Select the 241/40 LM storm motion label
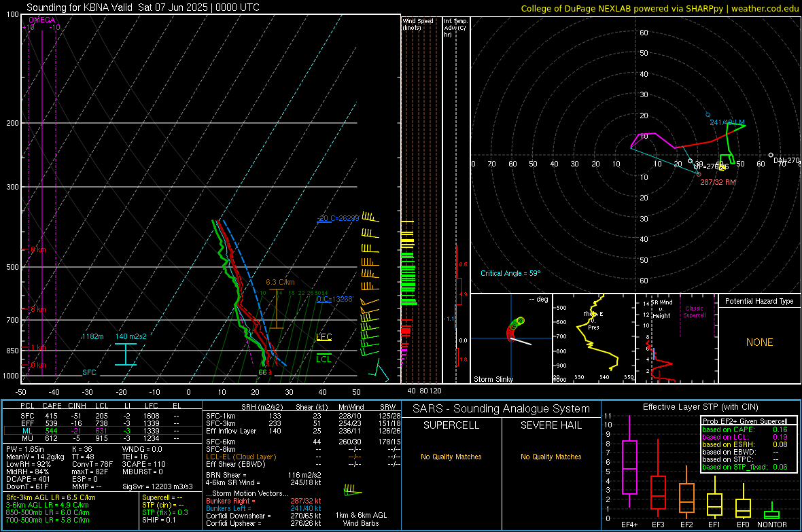The width and height of the screenshot is (802, 532). (727, 122)
